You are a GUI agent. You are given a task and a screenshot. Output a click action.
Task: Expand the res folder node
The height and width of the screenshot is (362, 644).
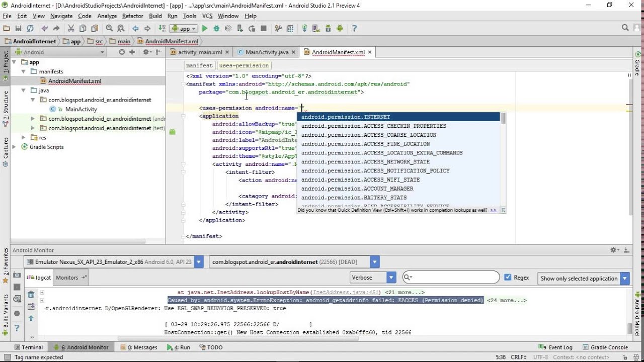(24, 137)
